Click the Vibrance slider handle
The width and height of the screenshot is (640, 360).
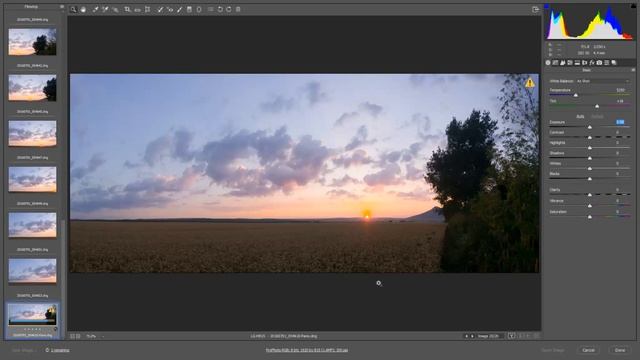(590, 206)
